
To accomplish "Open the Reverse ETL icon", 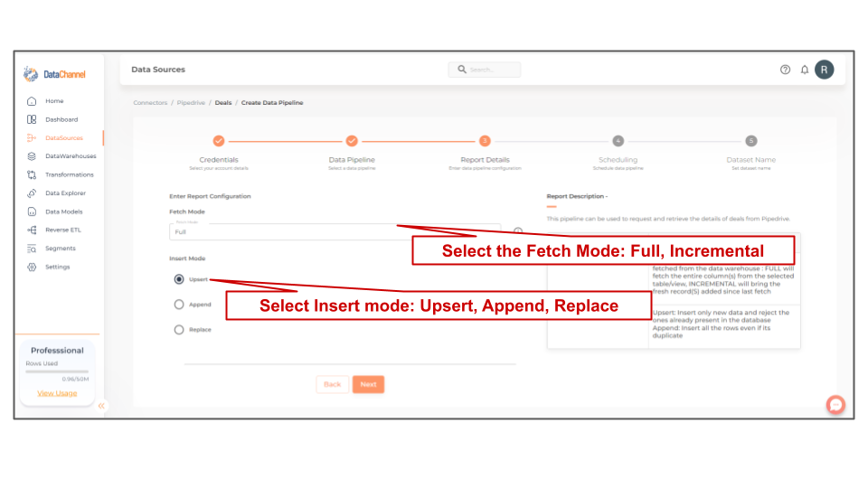I will coord(32,230).
